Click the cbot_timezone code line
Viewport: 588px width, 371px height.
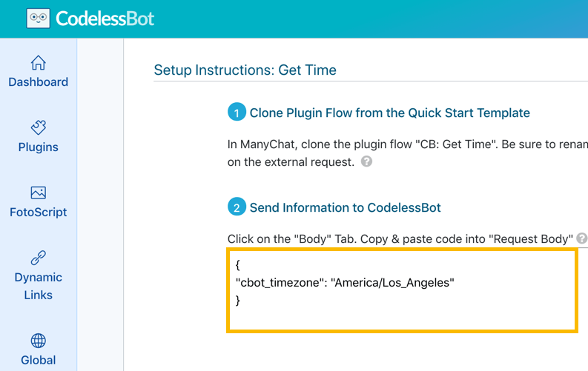[345, 283]
